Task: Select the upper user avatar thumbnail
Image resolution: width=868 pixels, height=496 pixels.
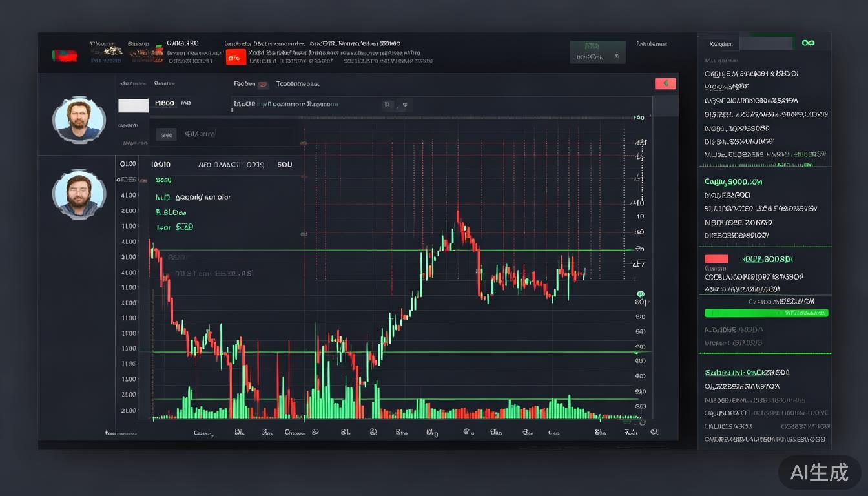Action: (79, 120)
